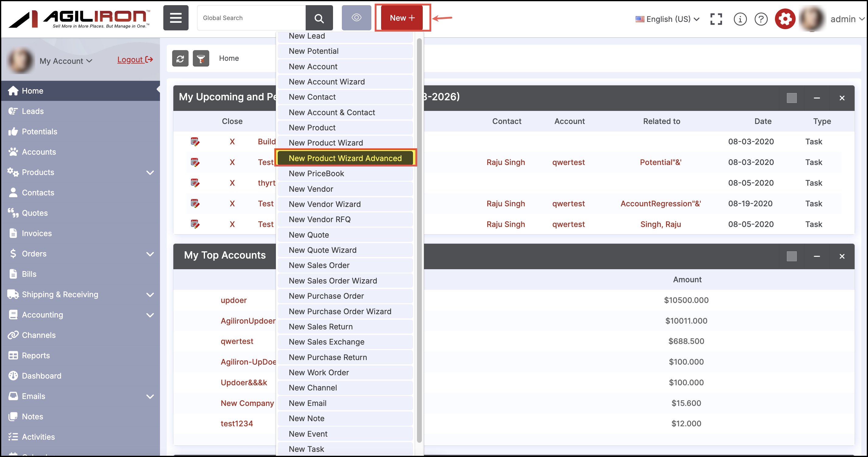The width and height of the screenshot is (868, 457).
Task: Expand the Shipping & Receiving submenu
Action: point(150,295)
